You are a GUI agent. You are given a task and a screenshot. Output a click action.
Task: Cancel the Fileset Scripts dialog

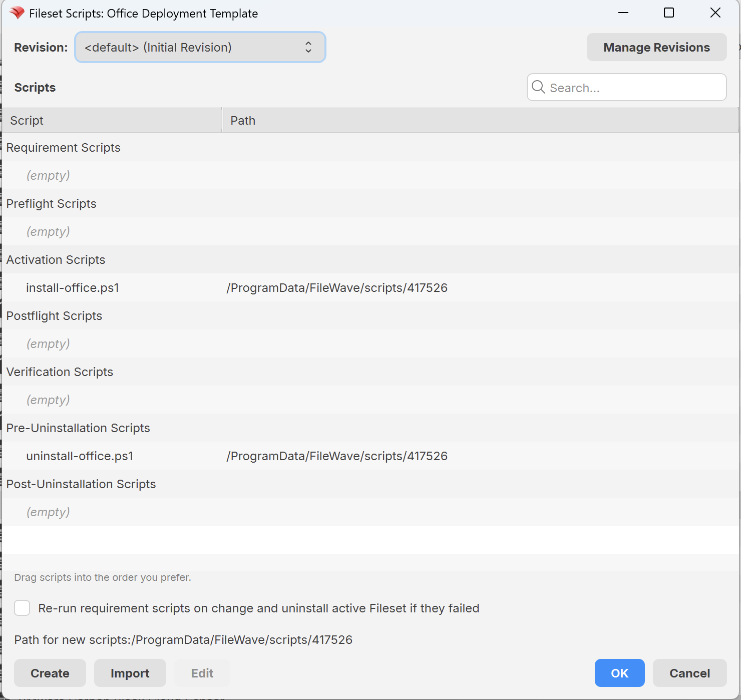point(690,673)
